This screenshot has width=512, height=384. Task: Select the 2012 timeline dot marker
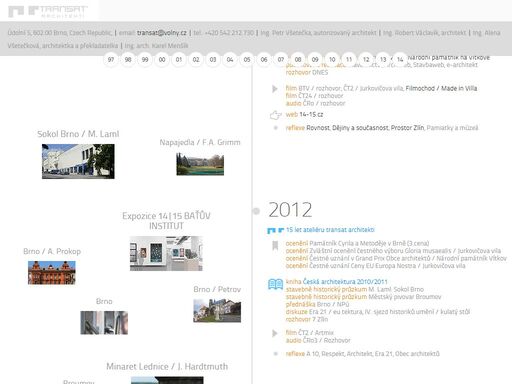pyautogui.click(x=256, y=211)
